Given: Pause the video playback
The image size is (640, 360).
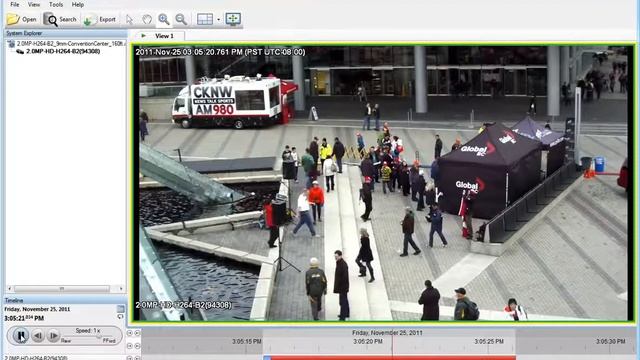Looking at the screenshot, I should [x=21, y=336].
